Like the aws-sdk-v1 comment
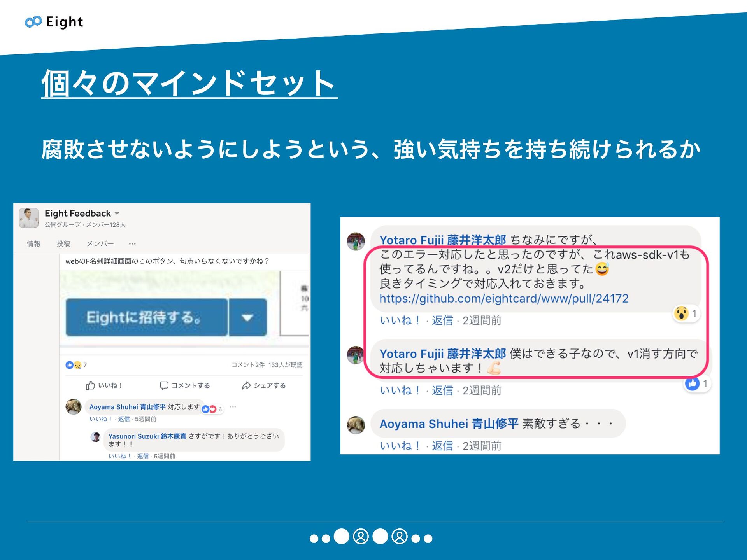This screenshot has width=747, height=560. (400, 320)
